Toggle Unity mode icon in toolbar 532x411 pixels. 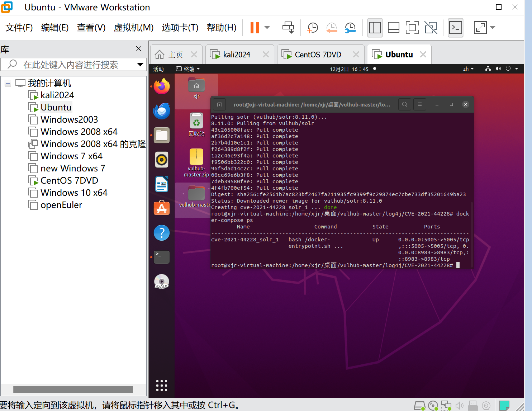coord(431,28)
